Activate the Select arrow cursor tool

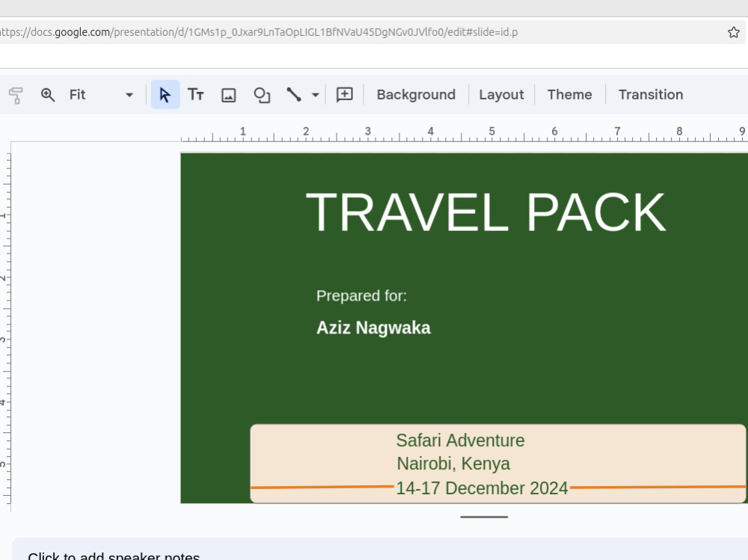point(165,95)
